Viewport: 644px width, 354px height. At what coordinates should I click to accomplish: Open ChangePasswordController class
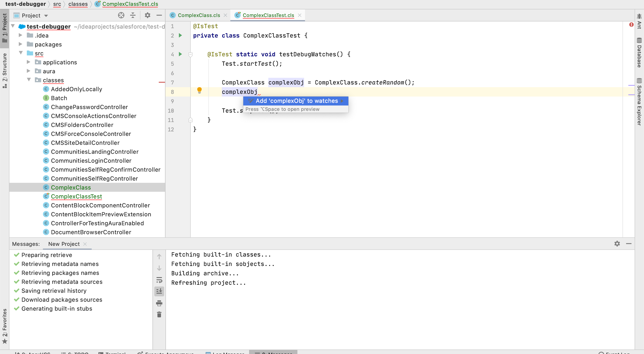89,107
